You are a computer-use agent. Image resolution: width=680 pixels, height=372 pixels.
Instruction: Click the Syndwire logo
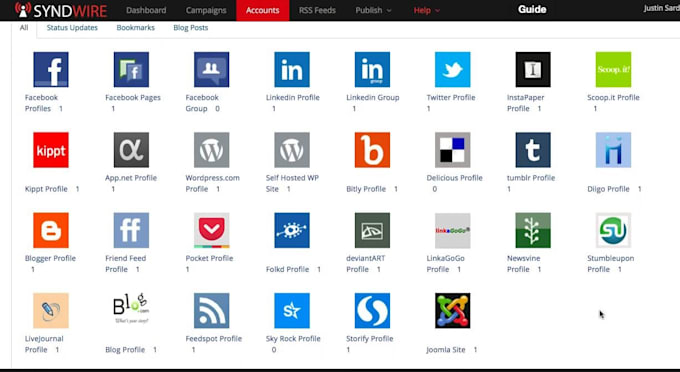point(61,10)
